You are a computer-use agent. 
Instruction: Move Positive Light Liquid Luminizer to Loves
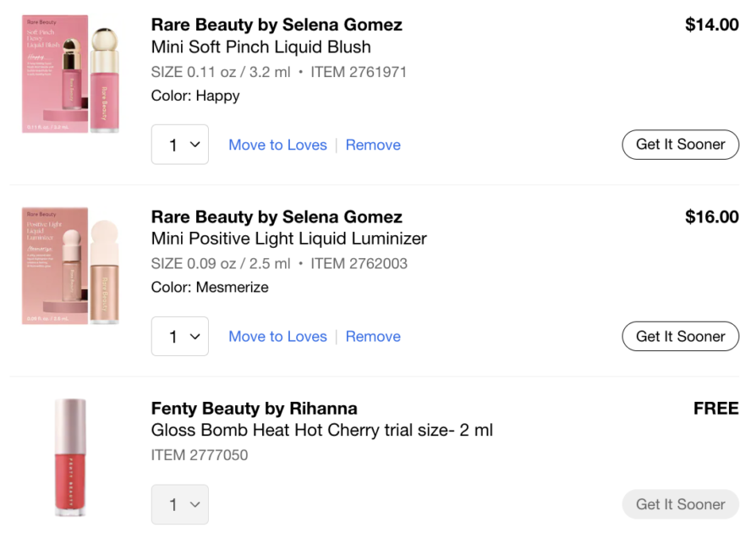point(277,337)
